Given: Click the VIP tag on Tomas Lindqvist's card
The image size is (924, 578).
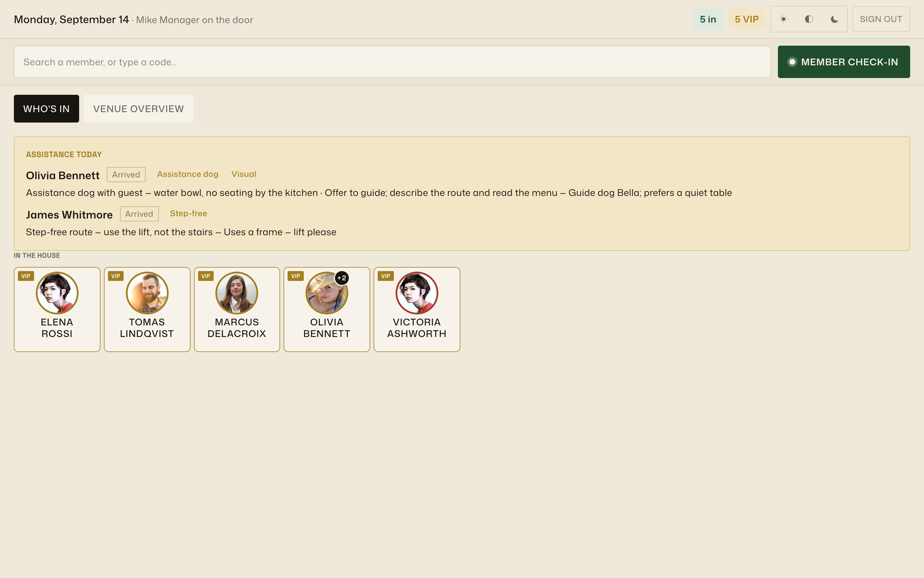Looking at the screenshot, I should [116, 276].
